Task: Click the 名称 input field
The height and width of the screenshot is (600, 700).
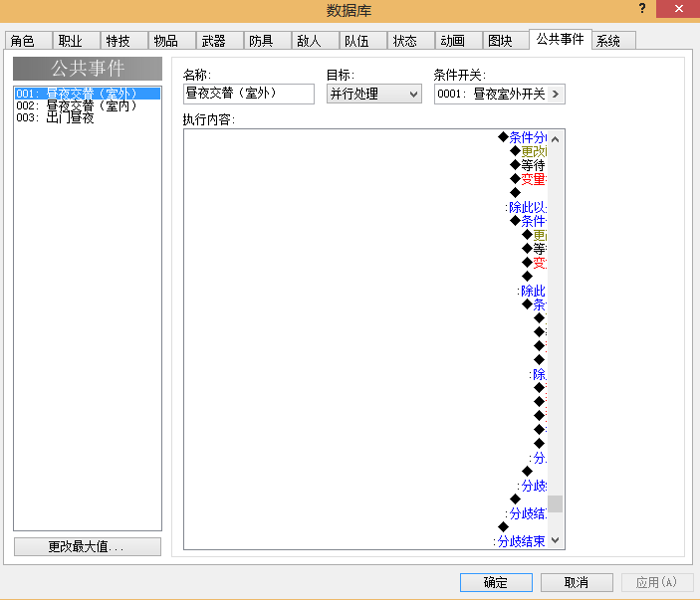Action: 249,94
